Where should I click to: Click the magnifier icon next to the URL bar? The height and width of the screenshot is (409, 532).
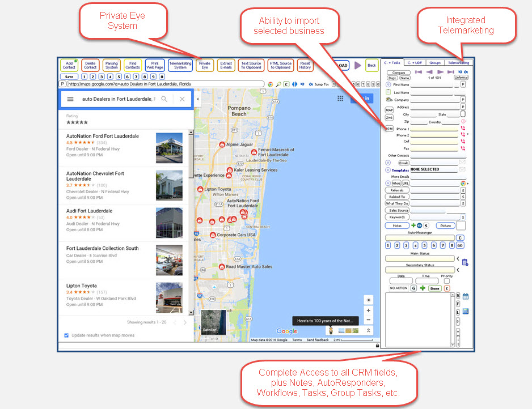click(x=278, y=84)
